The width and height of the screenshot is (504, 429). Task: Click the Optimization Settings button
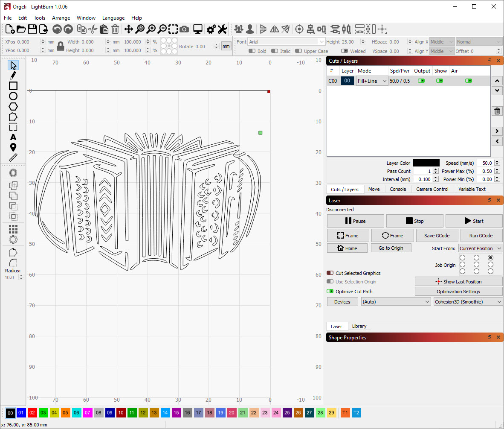pos(458,292)
